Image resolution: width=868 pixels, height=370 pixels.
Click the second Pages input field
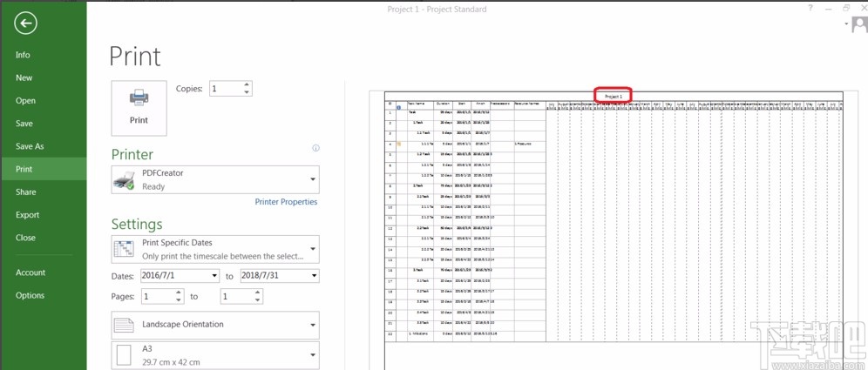pyautogui.click(x=237, y=297)
